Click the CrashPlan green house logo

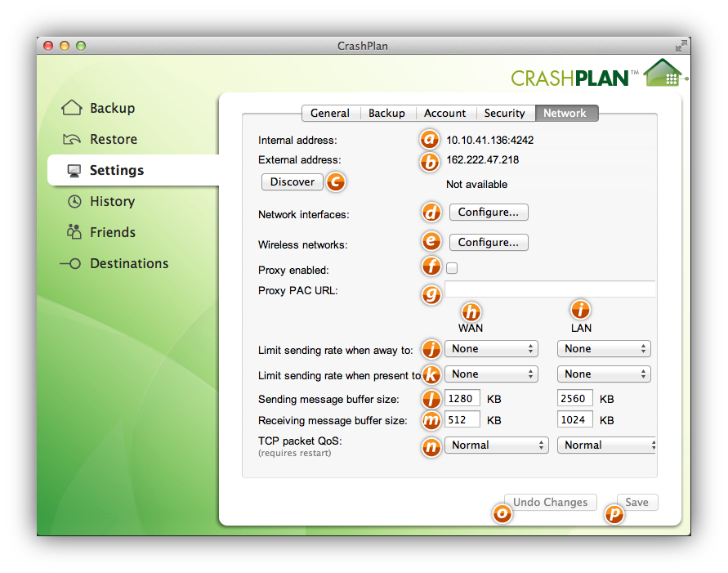click(x=664, y=74)
